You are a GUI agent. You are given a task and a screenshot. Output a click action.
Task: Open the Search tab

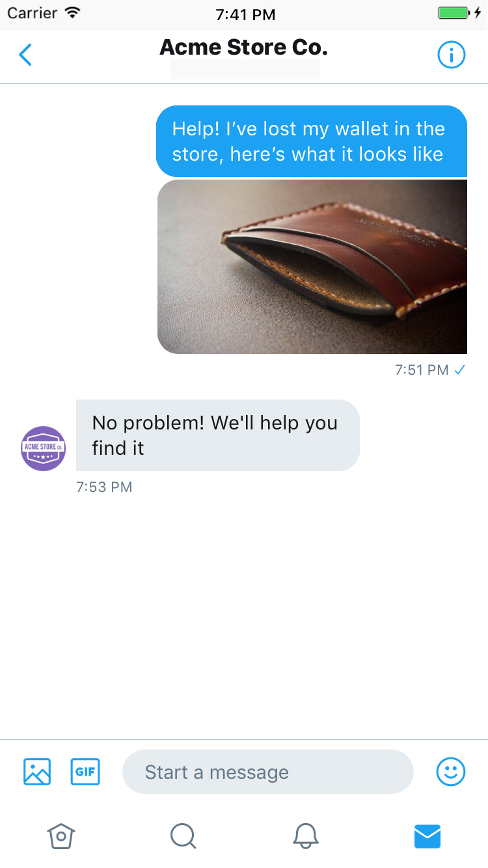183,835
